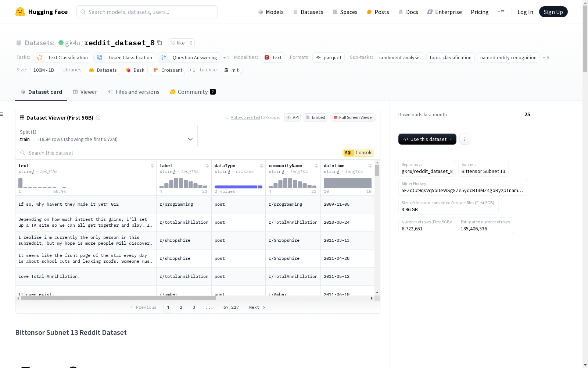Click the label column lengths histogram
This screenshot has width=588, height=368.
(183, 183)
